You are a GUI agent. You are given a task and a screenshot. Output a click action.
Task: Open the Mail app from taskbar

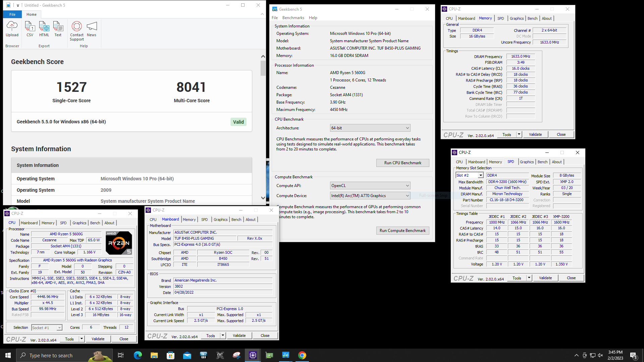(x=187, y=355)
